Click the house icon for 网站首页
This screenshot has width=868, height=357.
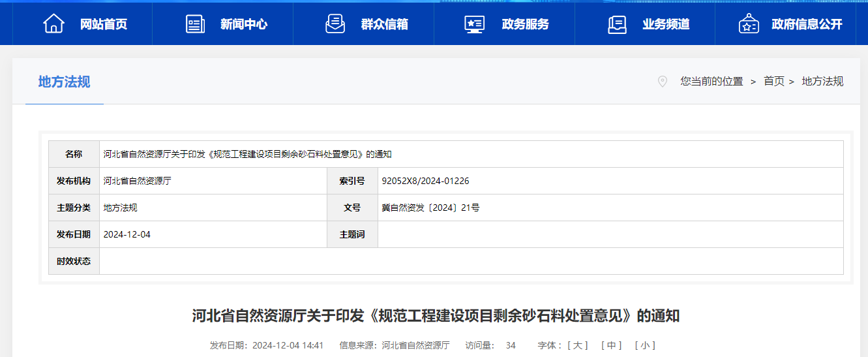(x=53, y=23)
